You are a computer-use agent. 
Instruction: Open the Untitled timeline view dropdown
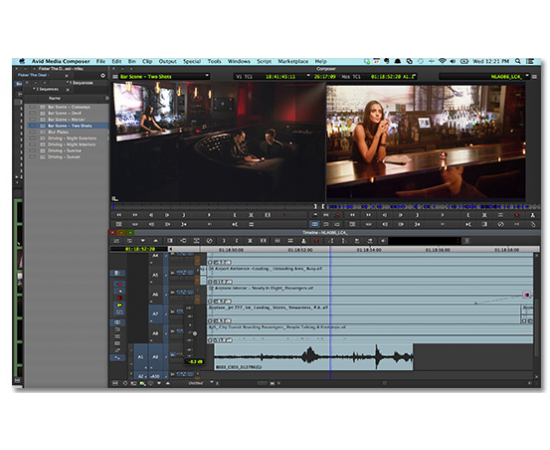point(212,383)
